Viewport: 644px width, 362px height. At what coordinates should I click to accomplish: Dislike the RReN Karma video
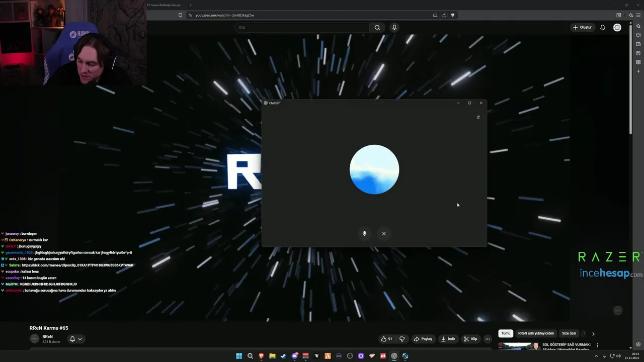[x=401, y=339]
